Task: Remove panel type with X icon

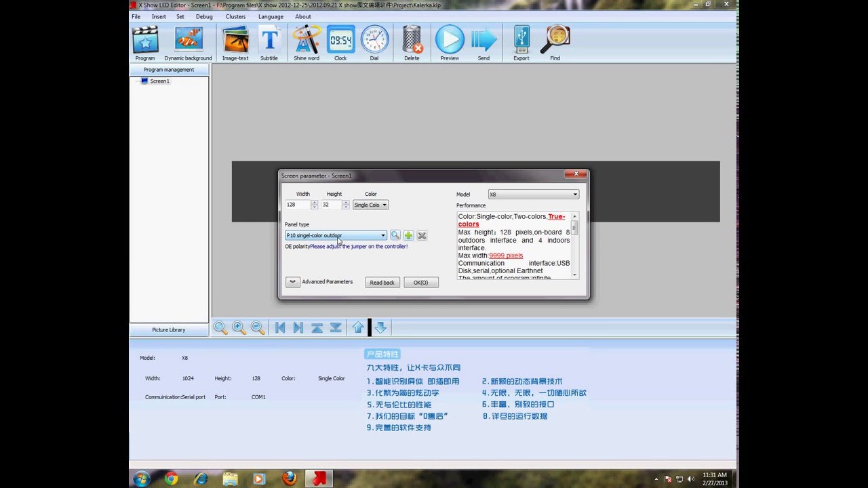Action: [422, 235]
